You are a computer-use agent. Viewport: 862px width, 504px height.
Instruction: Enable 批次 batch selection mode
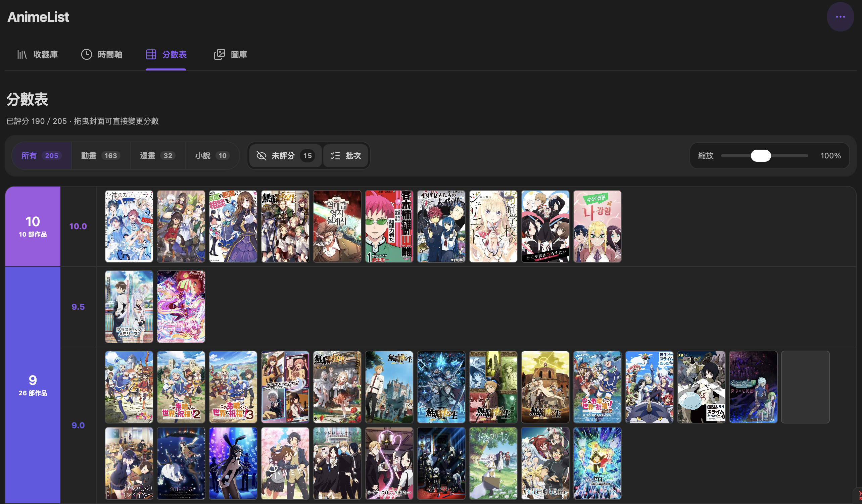[x=345, y=156]
